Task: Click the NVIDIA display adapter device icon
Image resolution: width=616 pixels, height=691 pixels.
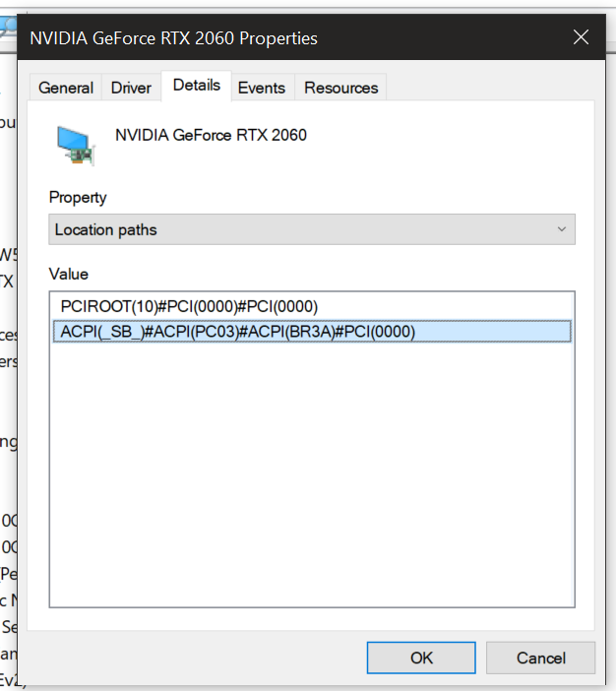Action: (76, 146)
